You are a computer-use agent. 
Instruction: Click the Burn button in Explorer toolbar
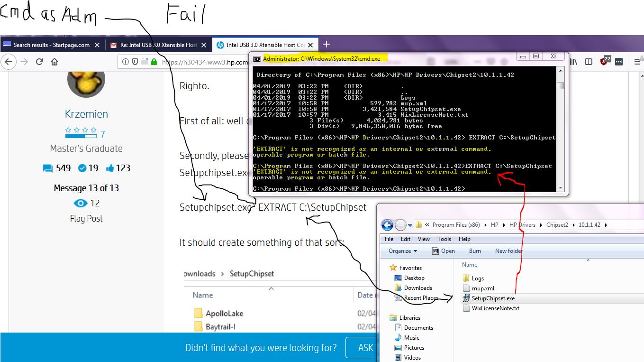point(475,251)
